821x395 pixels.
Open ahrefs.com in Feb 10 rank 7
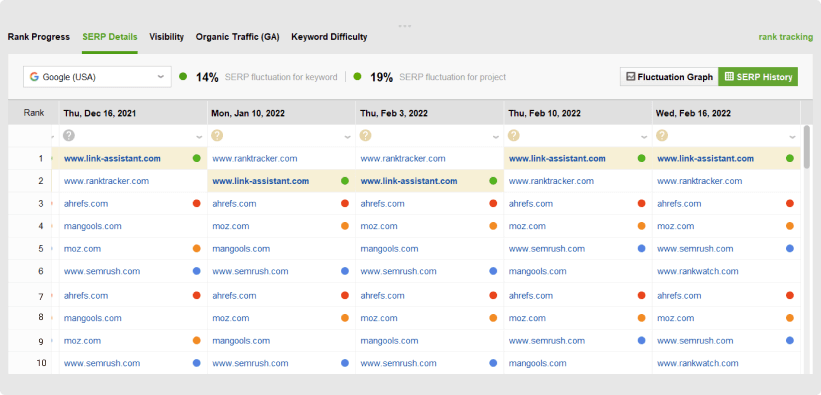click(x=530, y=295)
